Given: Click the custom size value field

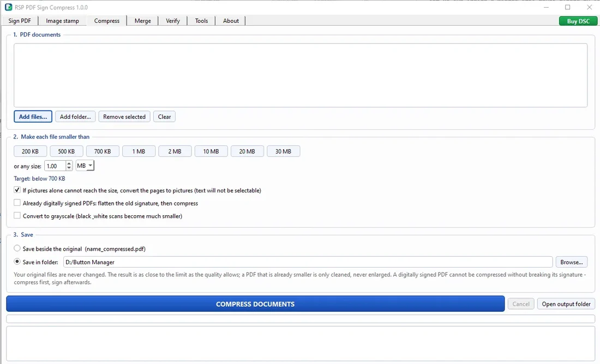Looking at the screenshot, I should coord(55,166).
